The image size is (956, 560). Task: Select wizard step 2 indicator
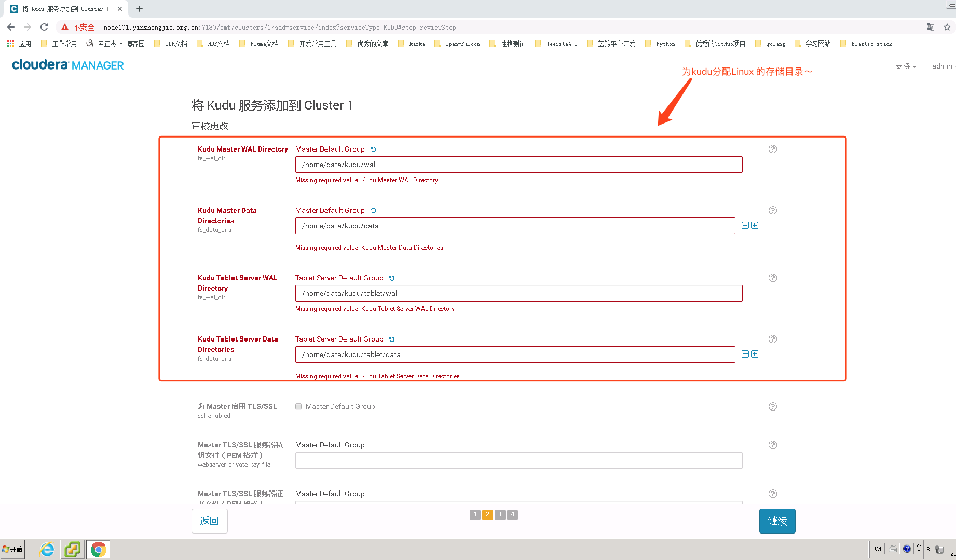[487, 514]
